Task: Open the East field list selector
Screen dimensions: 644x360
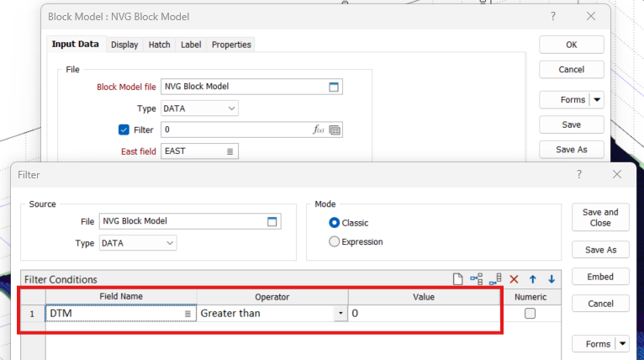Action: coord(230,151)
